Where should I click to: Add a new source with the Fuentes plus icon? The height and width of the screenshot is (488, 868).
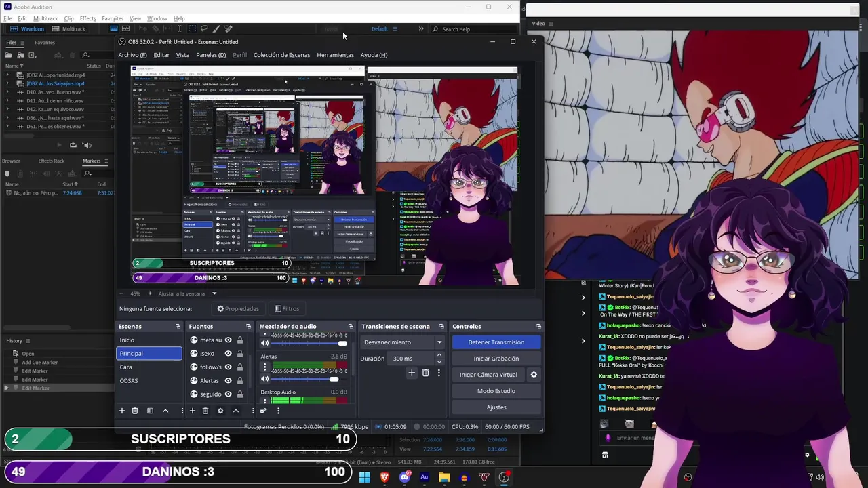pos(193,411)
